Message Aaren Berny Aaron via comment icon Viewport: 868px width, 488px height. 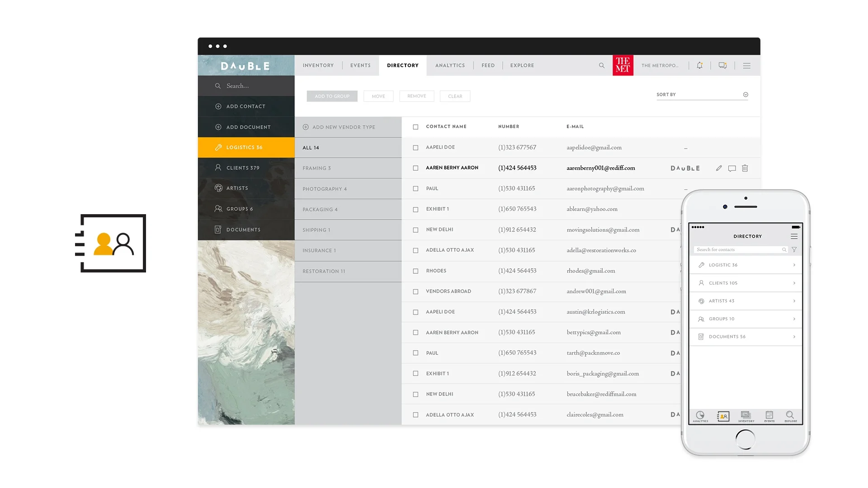(x=732, y=169)
